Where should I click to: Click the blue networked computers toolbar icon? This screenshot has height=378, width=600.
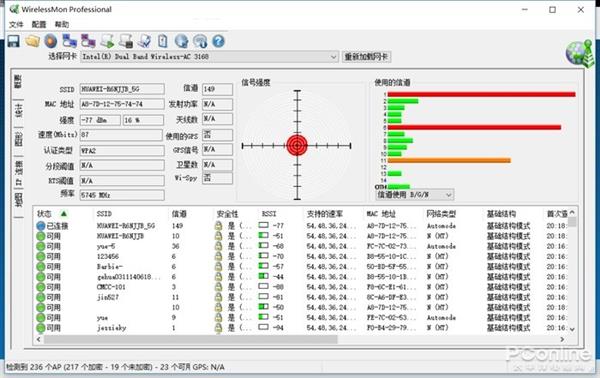(69, 41)
